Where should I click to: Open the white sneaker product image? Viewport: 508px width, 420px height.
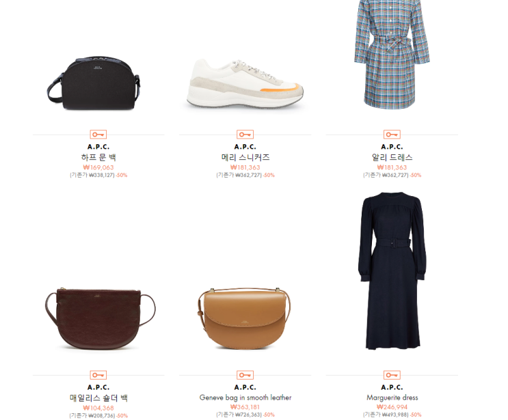tap(245, 83)
